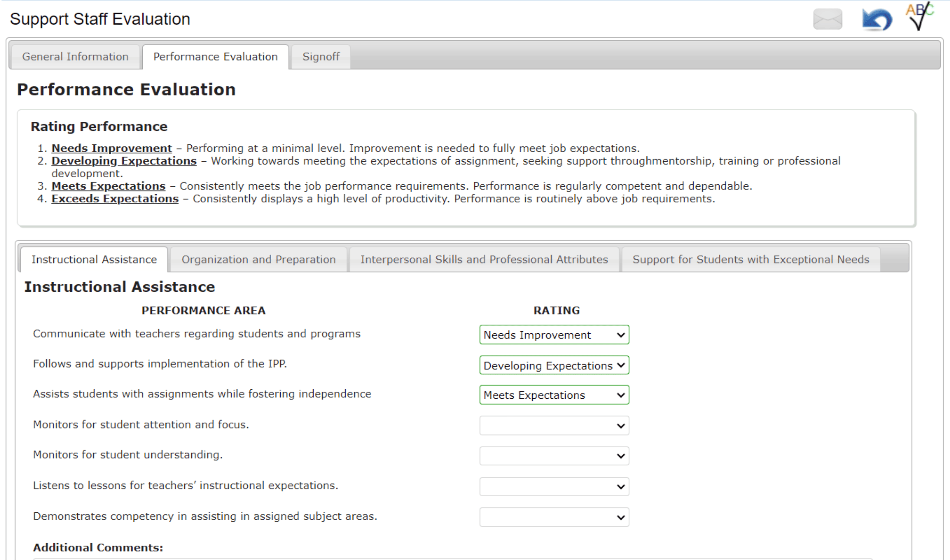Click the Additional Comments label

[98, 547]
